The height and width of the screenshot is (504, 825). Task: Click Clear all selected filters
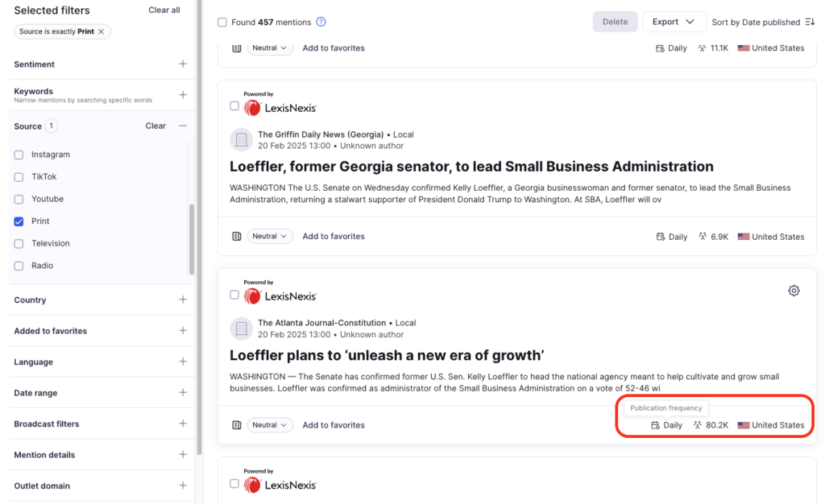click(164, 10)
